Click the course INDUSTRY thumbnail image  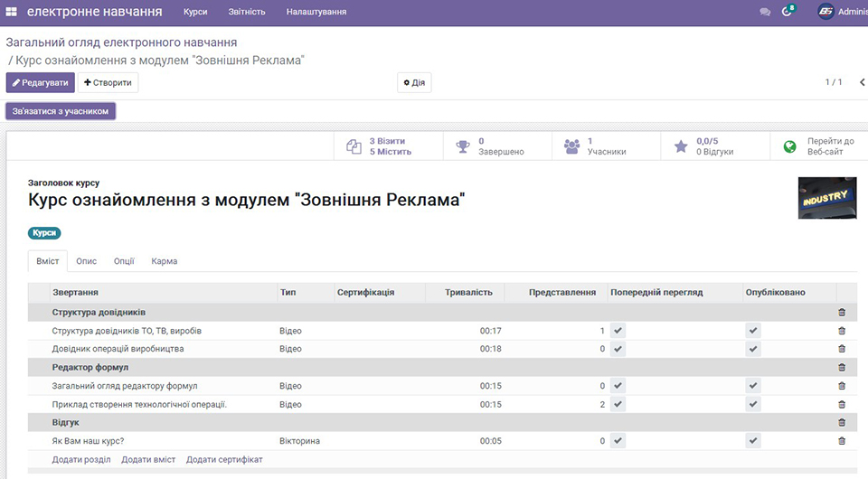[826, 198]
